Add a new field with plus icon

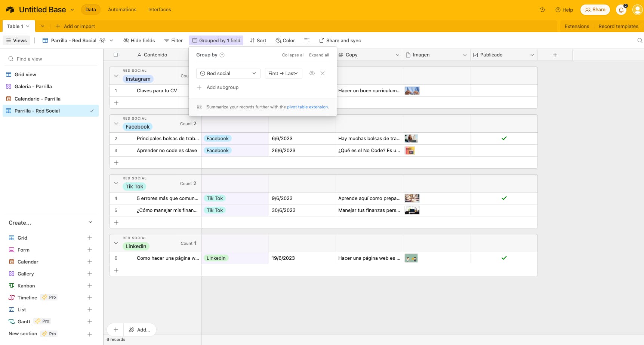coord(555,55)
